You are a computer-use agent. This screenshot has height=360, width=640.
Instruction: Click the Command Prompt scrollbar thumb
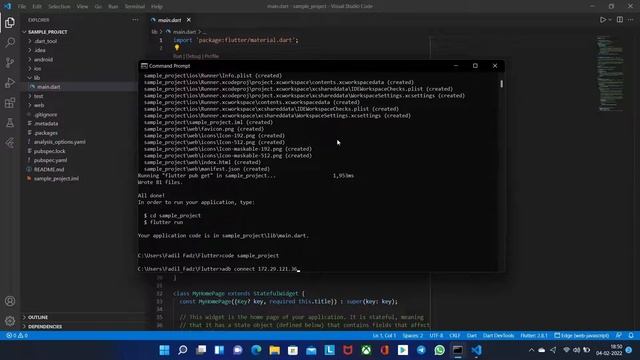click(501, 83)
